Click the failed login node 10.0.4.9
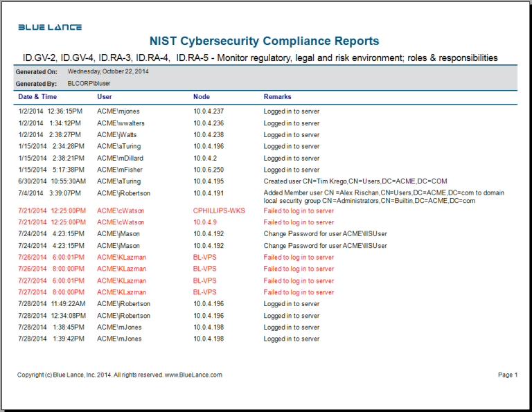532x412 pixels. click(205, 222)
